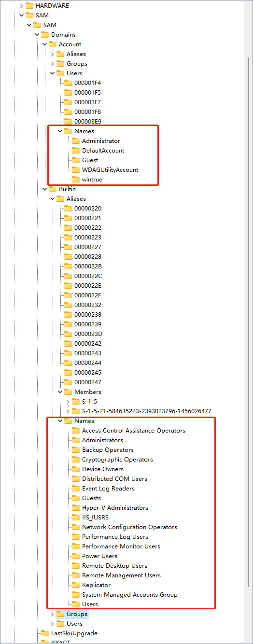Click the Hyper-V Administrators folder icon
Viewport: 253px width, 644px height.
click(x=76, y=508)
